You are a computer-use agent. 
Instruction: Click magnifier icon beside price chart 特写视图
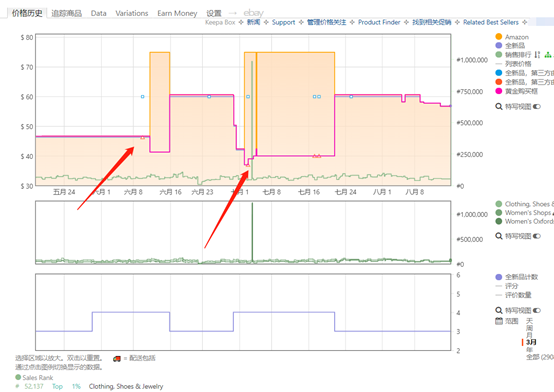coord(499,106)
